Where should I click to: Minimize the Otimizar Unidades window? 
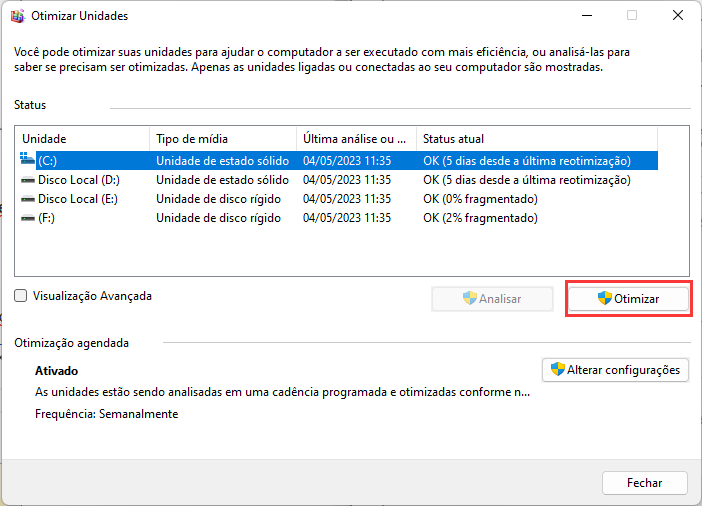pyautogui.click(x=586, y=16)
